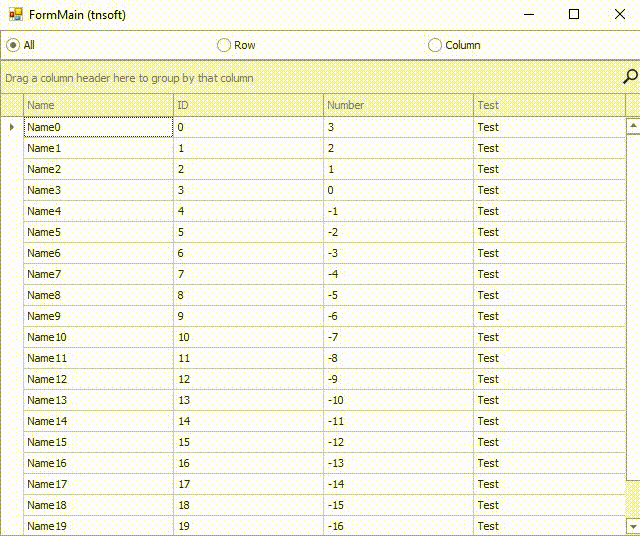640x536 pixels.
Task: Click Test cell in the Name19 row
Action: coord(549,526)
